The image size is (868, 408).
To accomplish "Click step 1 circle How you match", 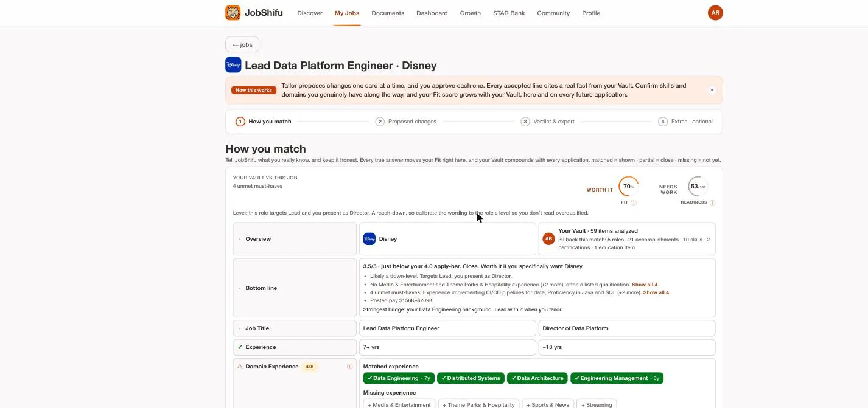I will [240, 122].
